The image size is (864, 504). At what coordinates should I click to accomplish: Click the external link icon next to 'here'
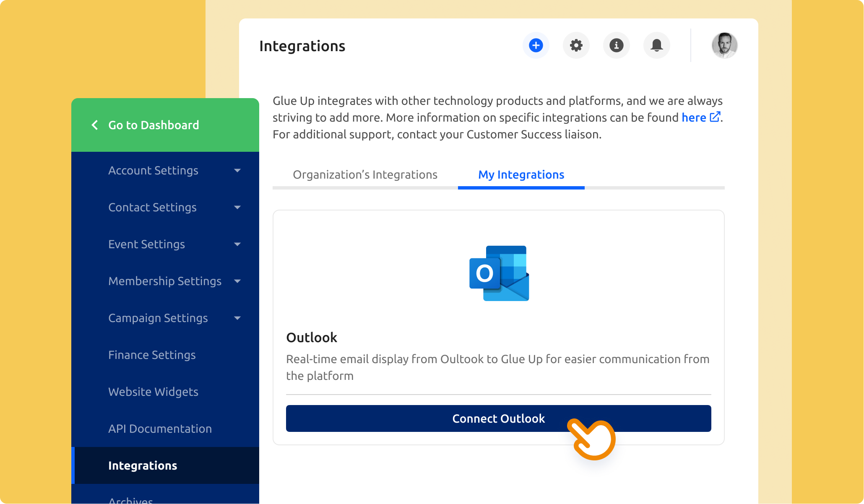point(715,117)
